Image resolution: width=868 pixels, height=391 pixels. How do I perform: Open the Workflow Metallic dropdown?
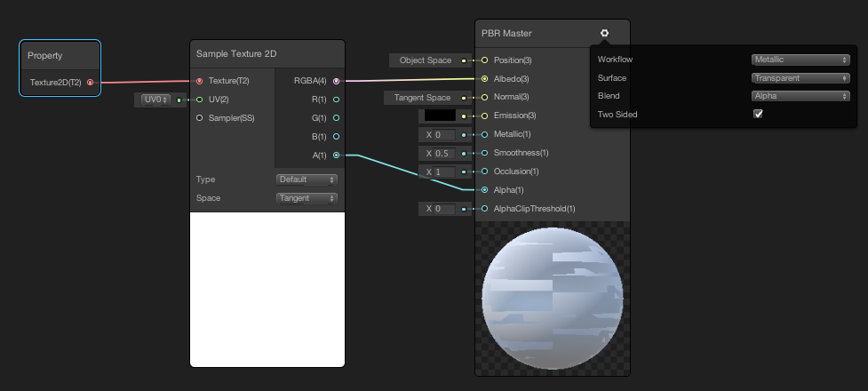tap(800, 60)
